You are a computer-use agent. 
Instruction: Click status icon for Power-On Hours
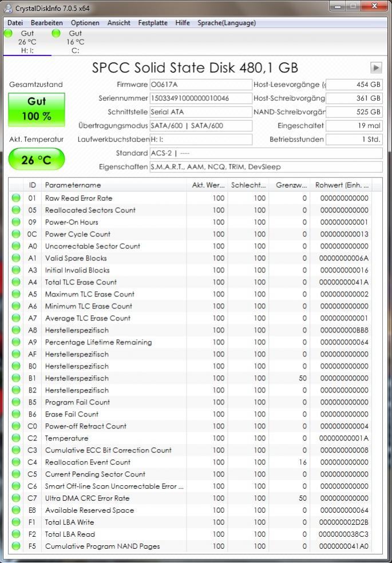pyautogui.click(x=16, y=222)
